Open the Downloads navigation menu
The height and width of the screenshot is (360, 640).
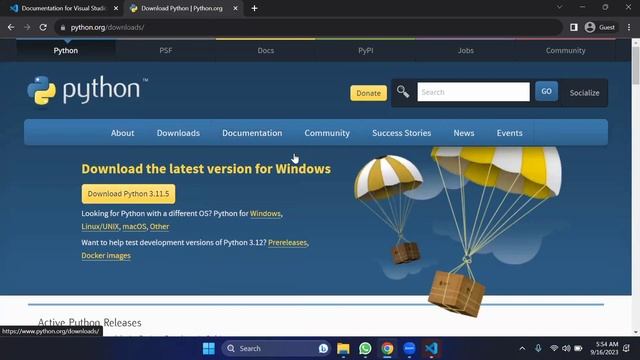coord(178,133)
